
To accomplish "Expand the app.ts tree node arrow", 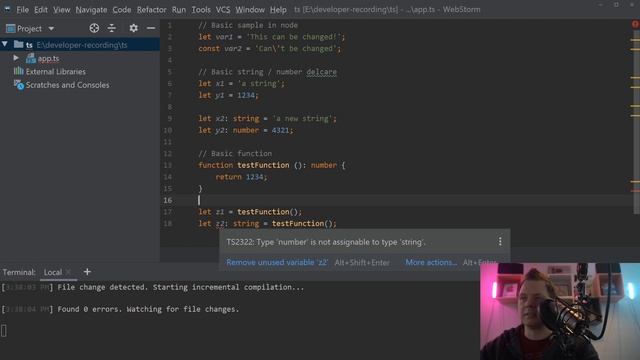I will (x=16, y=58).
